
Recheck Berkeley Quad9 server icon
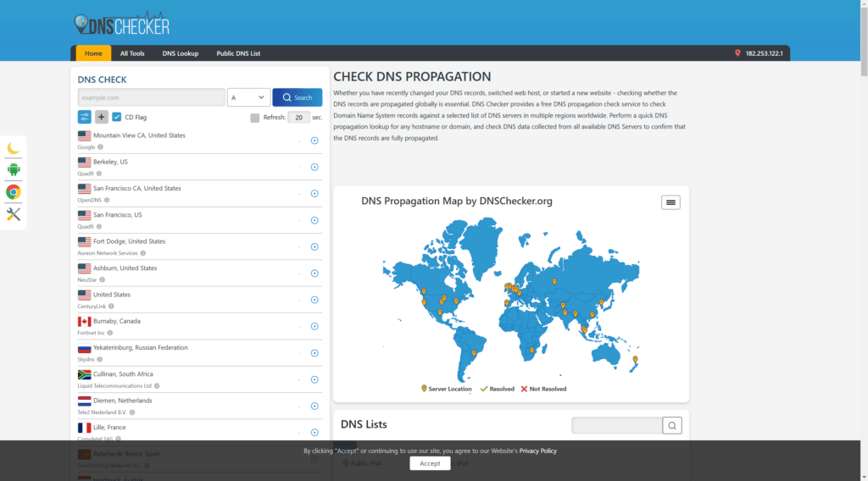tap(314, 167)
